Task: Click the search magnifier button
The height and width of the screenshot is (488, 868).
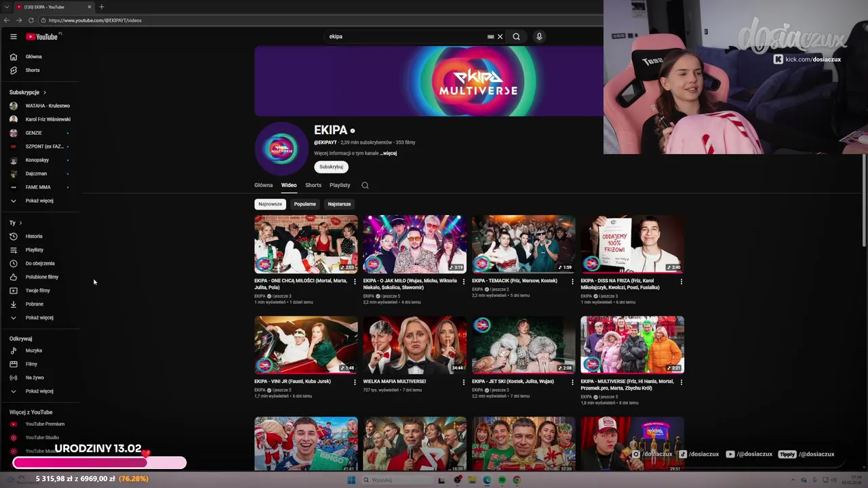Action: point(516,37)
